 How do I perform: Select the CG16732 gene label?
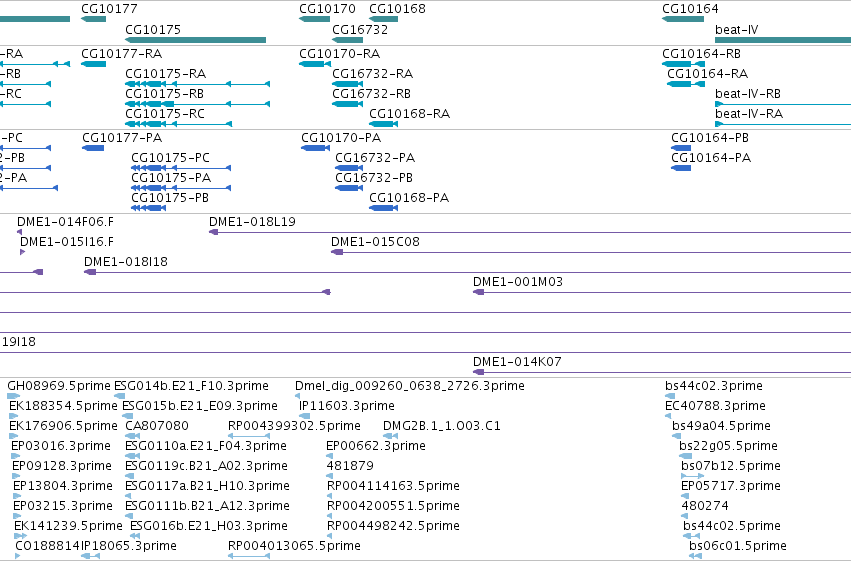[360, 30]
